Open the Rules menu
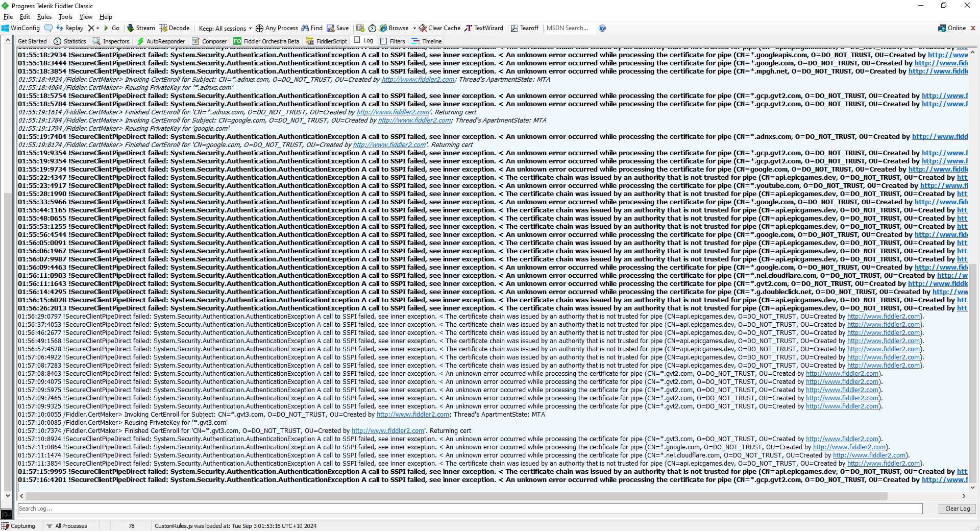This screenshot has height=531, width=980. 44,17
